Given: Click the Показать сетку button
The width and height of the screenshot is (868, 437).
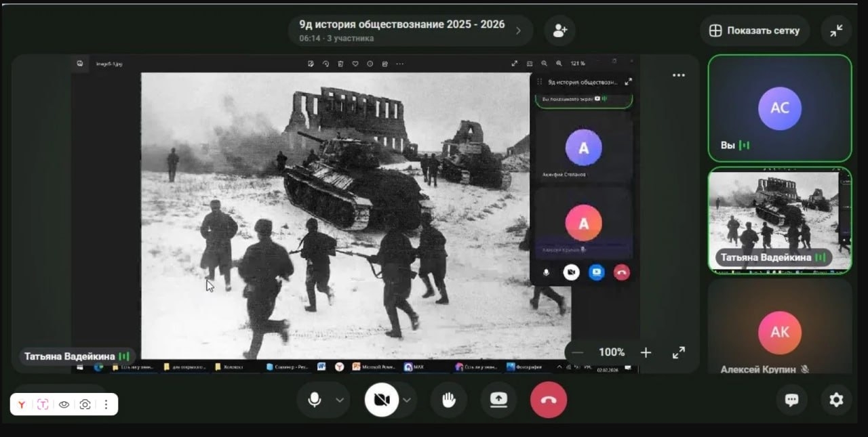Looking at the screenshot, I should click(755, 30).
